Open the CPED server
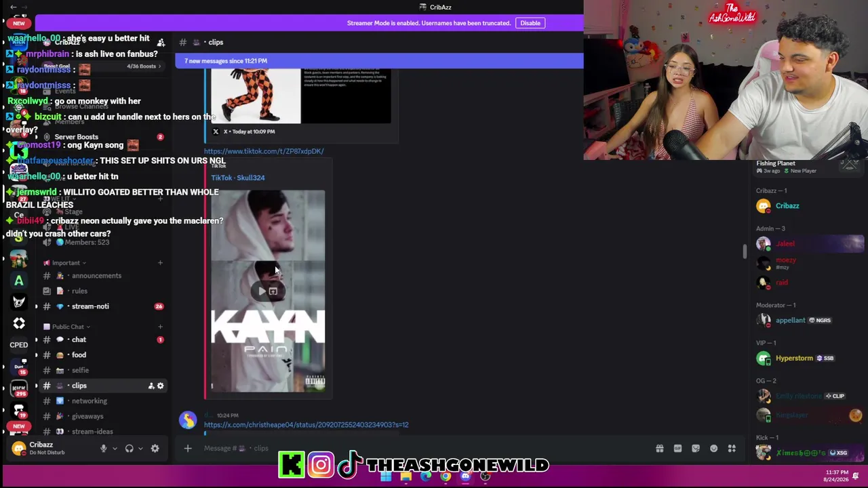The height and width of the screenshot is (488, 868). (x=19, y=345)
